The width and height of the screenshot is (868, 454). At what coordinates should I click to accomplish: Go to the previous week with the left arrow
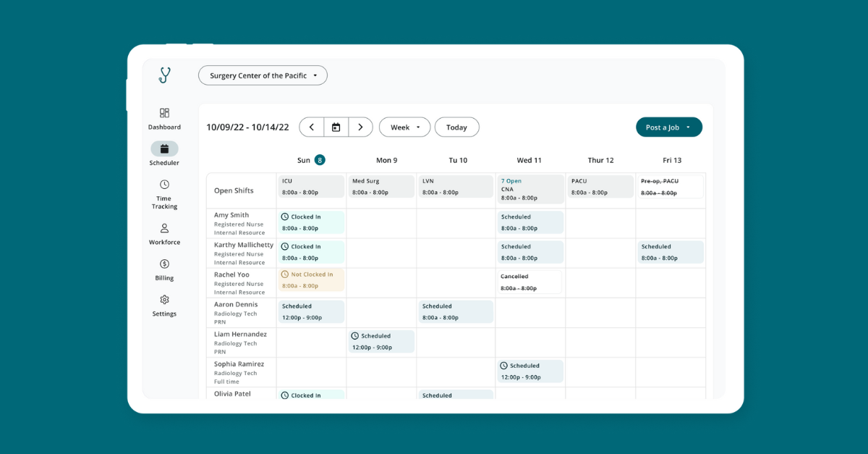[x=311, y=127]
